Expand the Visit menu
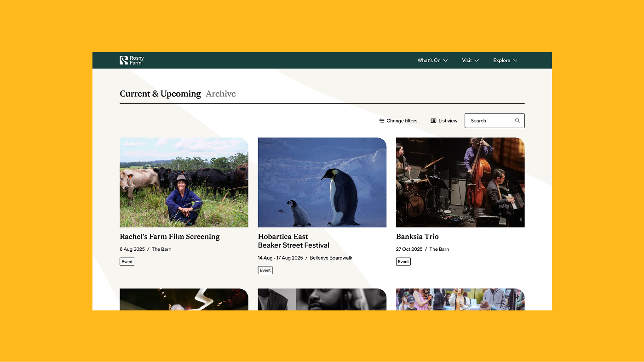The image size is (644, 362). pyautogui.click(x=471, y=60)
